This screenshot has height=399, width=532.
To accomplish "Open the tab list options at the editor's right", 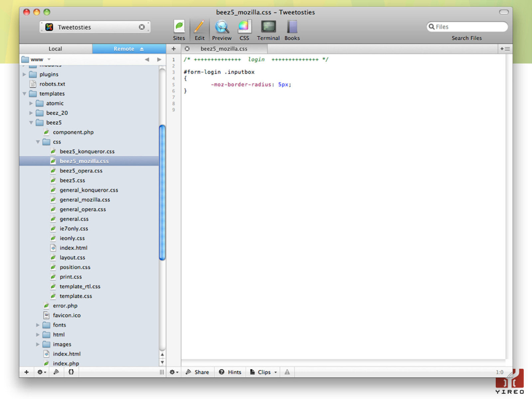I will 505,49.
